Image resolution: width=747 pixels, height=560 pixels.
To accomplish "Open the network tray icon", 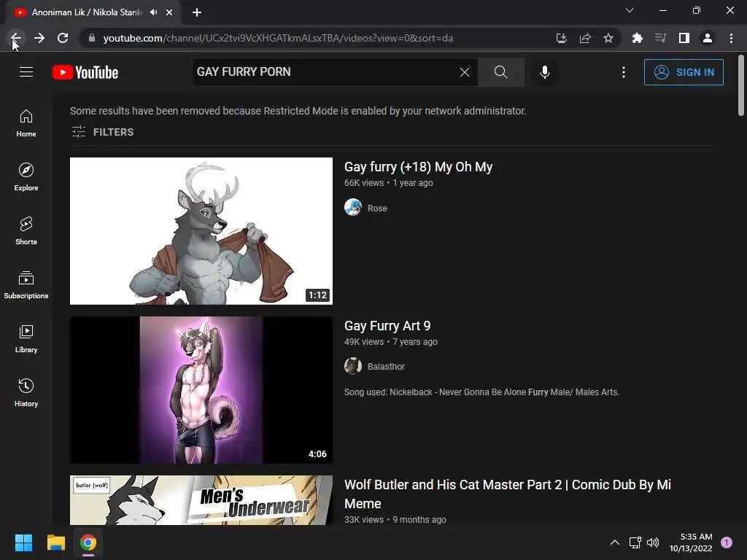I will [635, 542].
